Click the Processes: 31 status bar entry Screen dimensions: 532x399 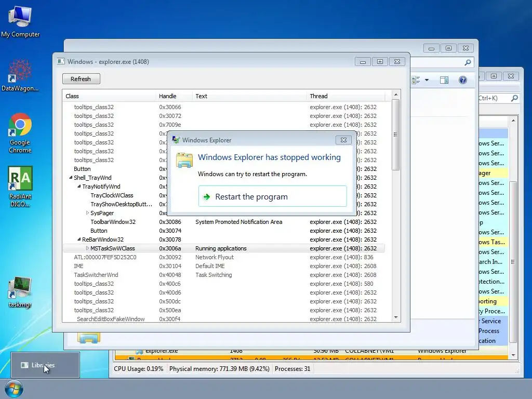(292, 368)
